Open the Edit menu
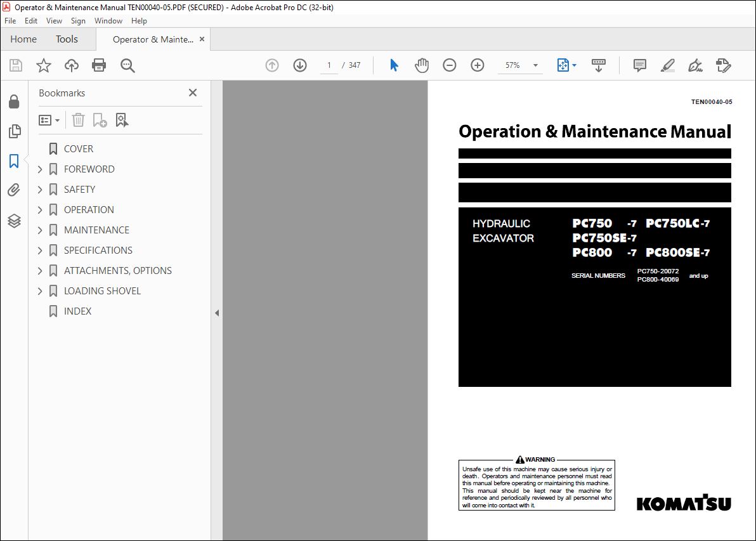This screenshot has width=756, height=541. [31, 21]
